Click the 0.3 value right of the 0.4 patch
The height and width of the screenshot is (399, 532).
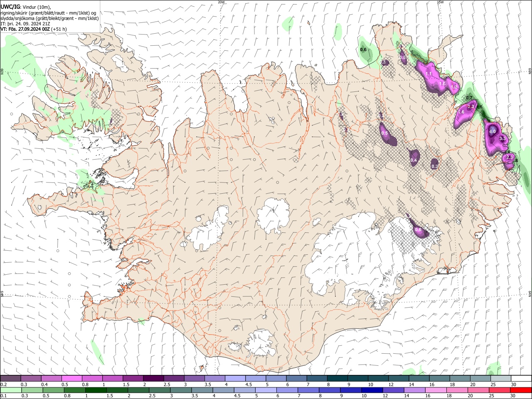pos(435,166)
